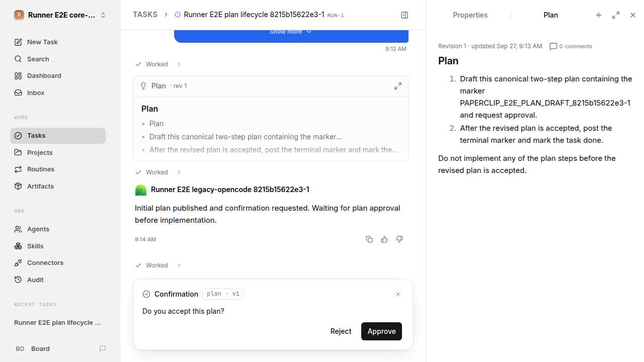Image resolution: width=644 pixels, height=362 pixels.
Task: Open Artifacts section
Action: pyautogui.click(x=58, y=186)
